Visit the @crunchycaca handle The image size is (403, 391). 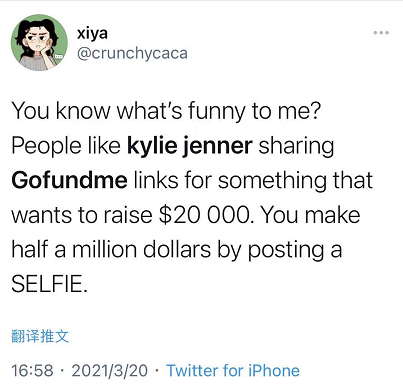click(x=132, y=54)
